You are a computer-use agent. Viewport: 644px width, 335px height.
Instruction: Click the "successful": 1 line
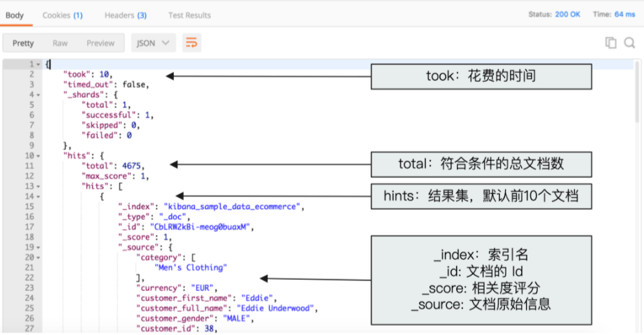point(117,115)
